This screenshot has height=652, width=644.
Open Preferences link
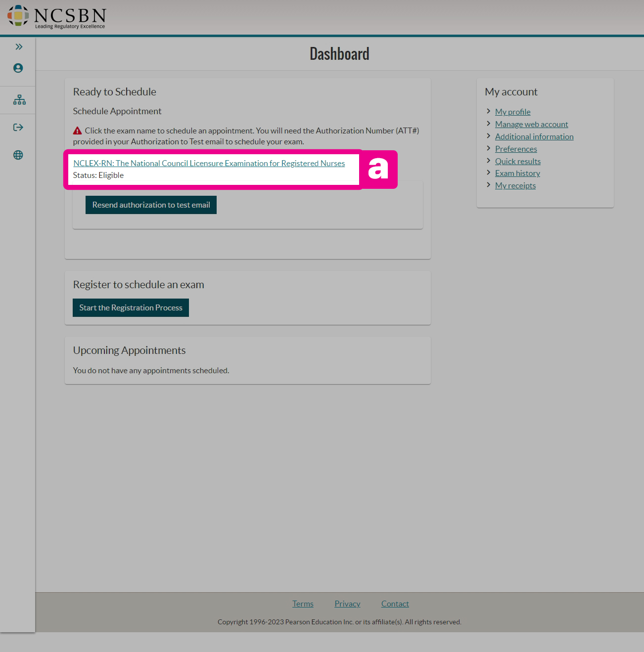click(x=516, y=149)
